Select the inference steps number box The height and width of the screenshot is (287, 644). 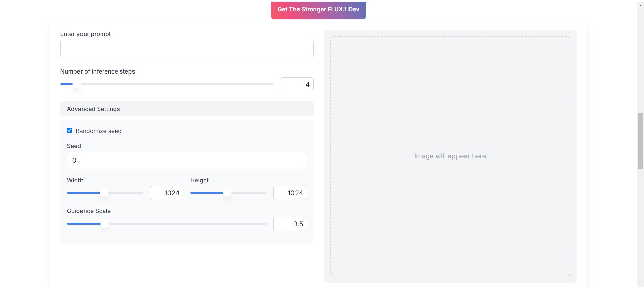(297, 84)
